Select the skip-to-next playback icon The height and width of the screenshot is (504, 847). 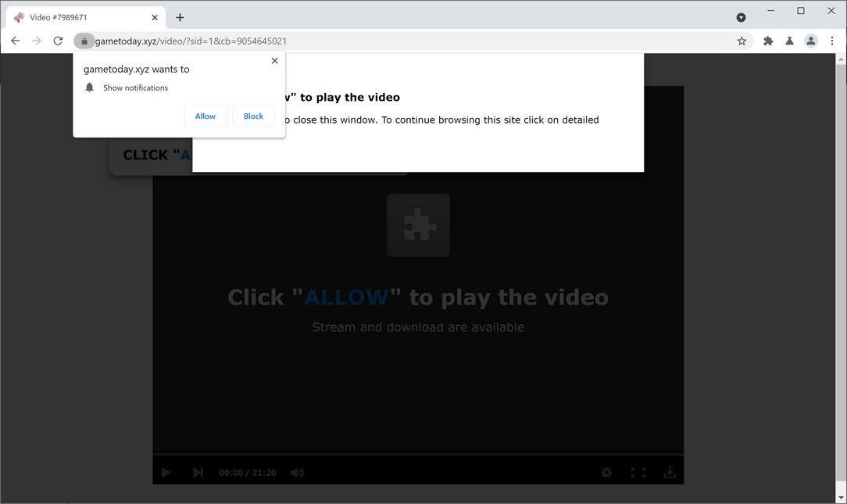(198, 472)
